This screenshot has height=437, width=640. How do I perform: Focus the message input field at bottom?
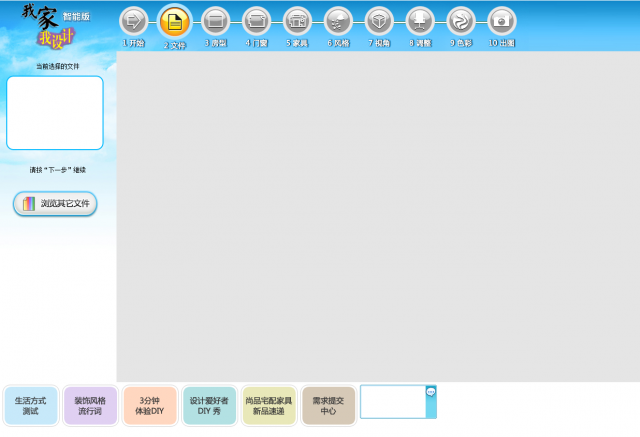393,402
